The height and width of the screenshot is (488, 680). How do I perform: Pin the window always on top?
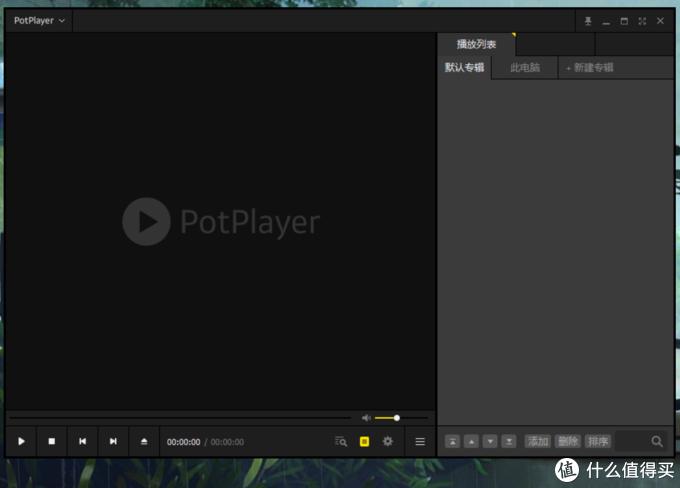[x=588, y=20]
